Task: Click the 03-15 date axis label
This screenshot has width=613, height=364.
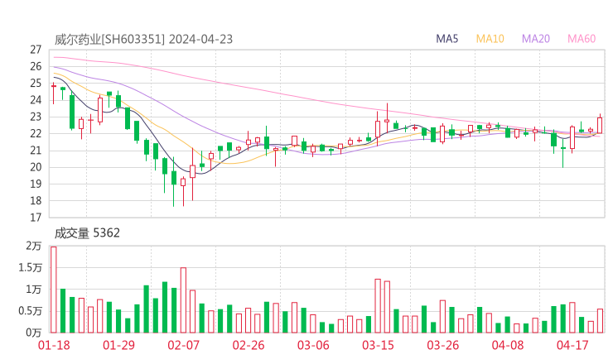Action: click(378, 345)
